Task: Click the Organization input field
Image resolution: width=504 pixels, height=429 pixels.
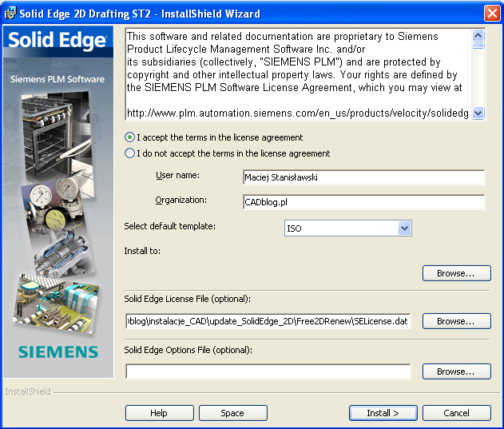Action: pyautogui.click(x=364, y=202)
